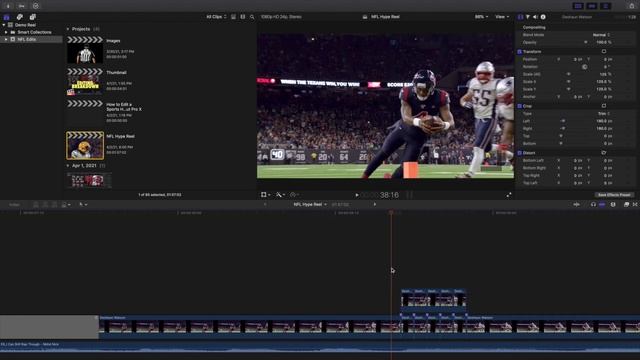
Task: Open the Blend Mode Normal dropdown
Action: (x=601, y=35)
